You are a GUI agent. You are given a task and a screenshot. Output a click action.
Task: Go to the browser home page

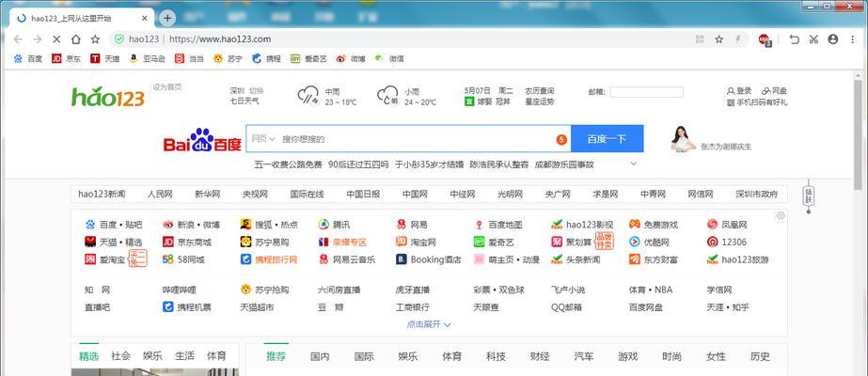click(x=76, y=39)
